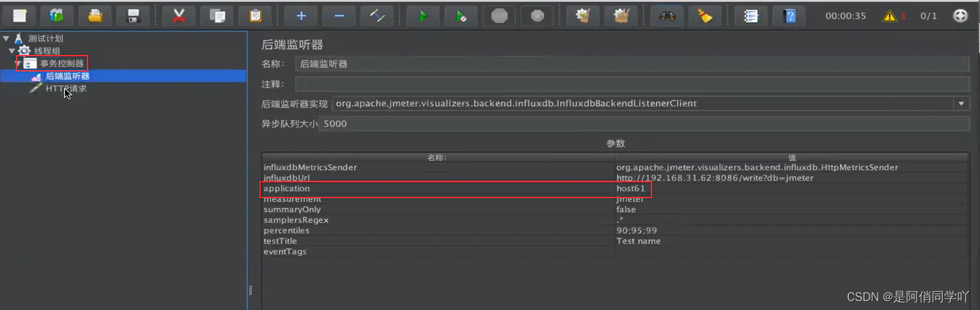Screen dimensions: 980x310
Task: Click the Cut scissors icon
Action: click(x=179, y=15)
